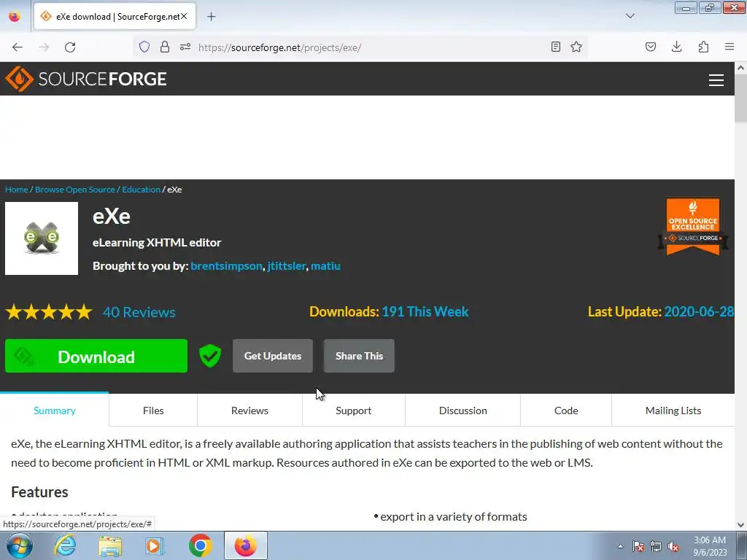This screenshot has height=560, width=747.
Task: Open the Windows Start menu
Action: [x=20, y=545]
